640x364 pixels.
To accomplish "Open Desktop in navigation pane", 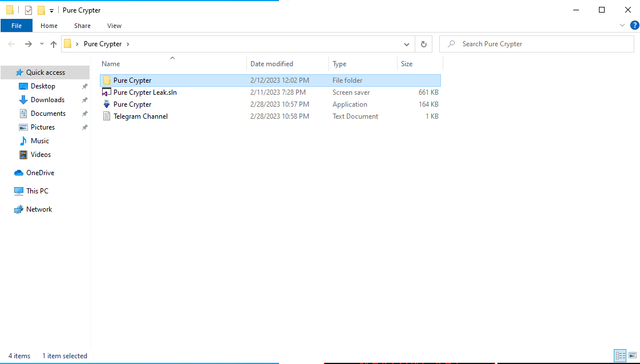I will 43,86.
